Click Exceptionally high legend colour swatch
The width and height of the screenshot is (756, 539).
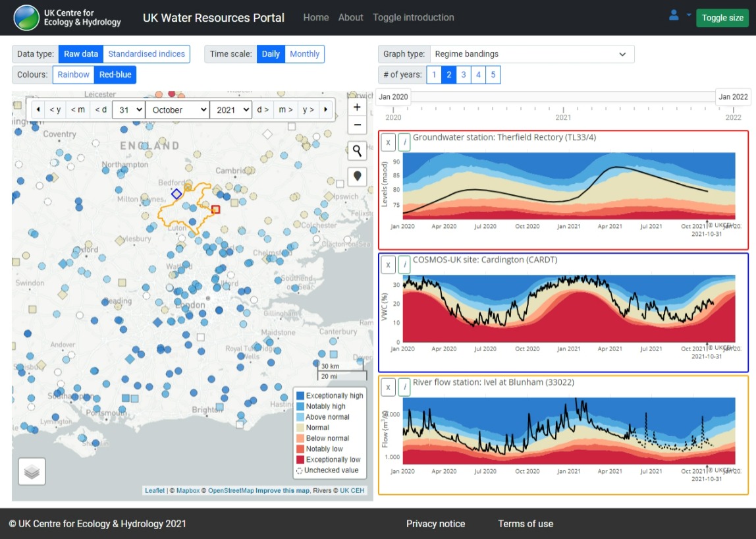pyautogui.click(x=300, y=396)
